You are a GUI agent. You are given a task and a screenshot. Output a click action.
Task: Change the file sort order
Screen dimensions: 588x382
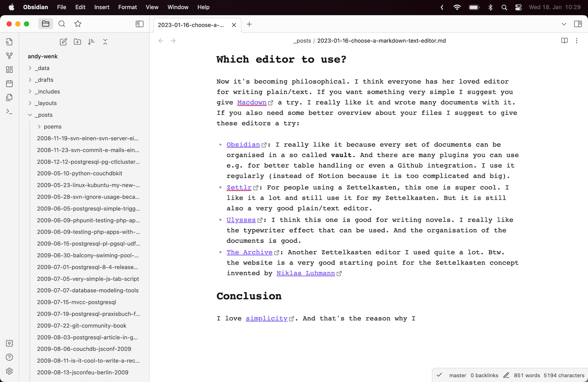(x=91, y=42)
